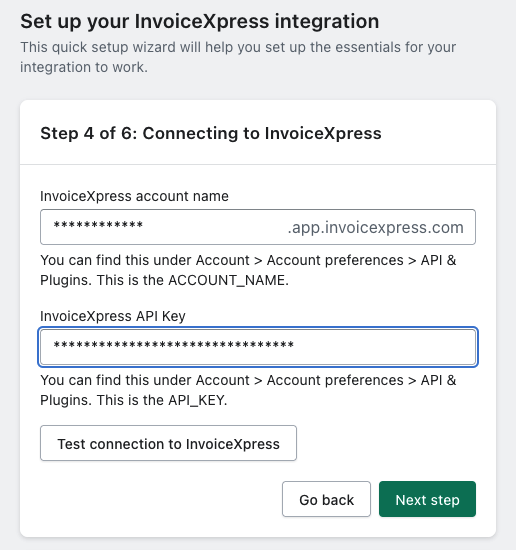Click the API_KEY word in helper text
The image size is (516, 550).
click(197, 400)
